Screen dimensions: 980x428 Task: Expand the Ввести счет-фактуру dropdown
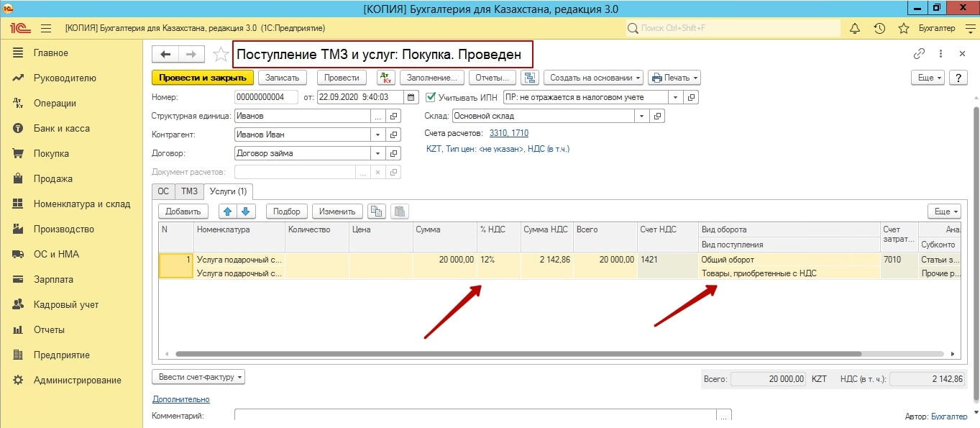(x=198, y=377)
